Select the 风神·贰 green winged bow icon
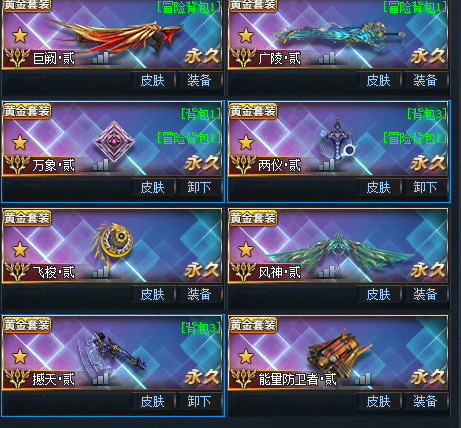The height and width of the screenshot is (428, 461). point(338,251)
